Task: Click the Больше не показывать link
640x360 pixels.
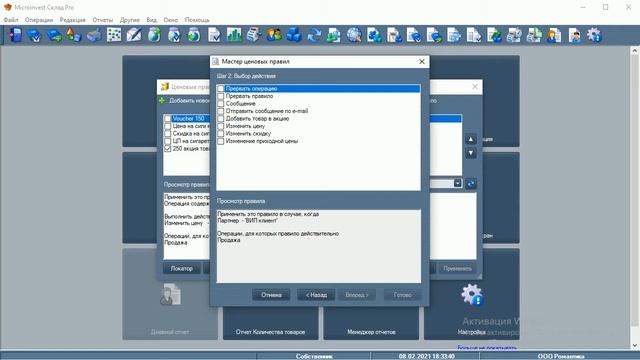Action: (487, 347)
